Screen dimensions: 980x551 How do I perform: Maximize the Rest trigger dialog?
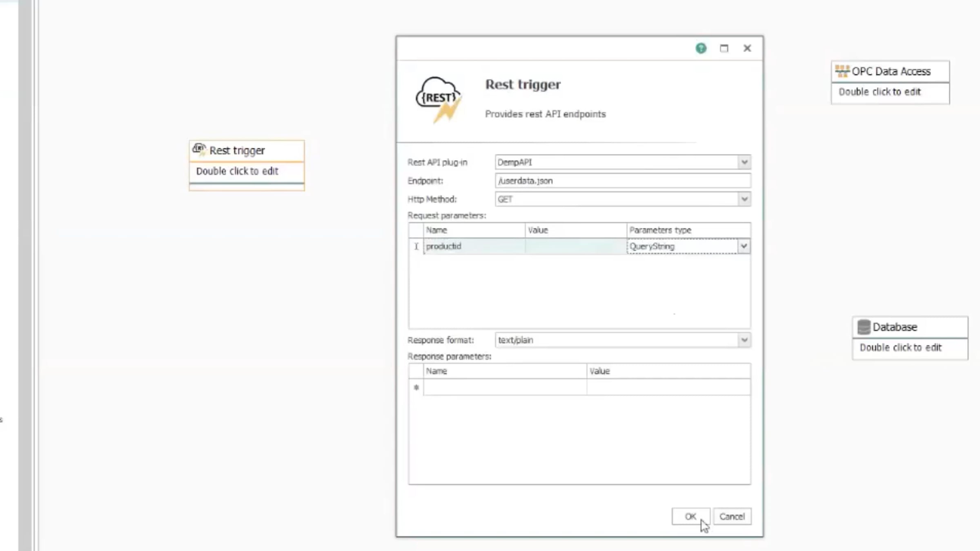tap(724, 48)
